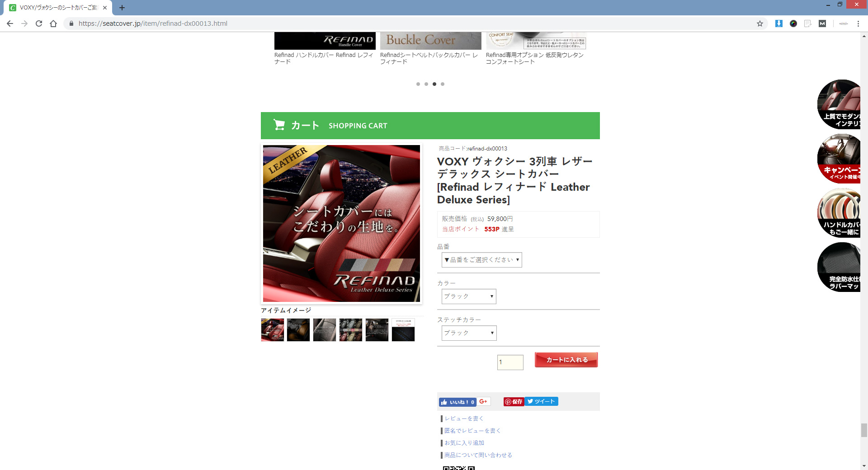Open the 品番 selection dropdown
The height and width of the screenshot is (470, 868).
click(482, 260)
